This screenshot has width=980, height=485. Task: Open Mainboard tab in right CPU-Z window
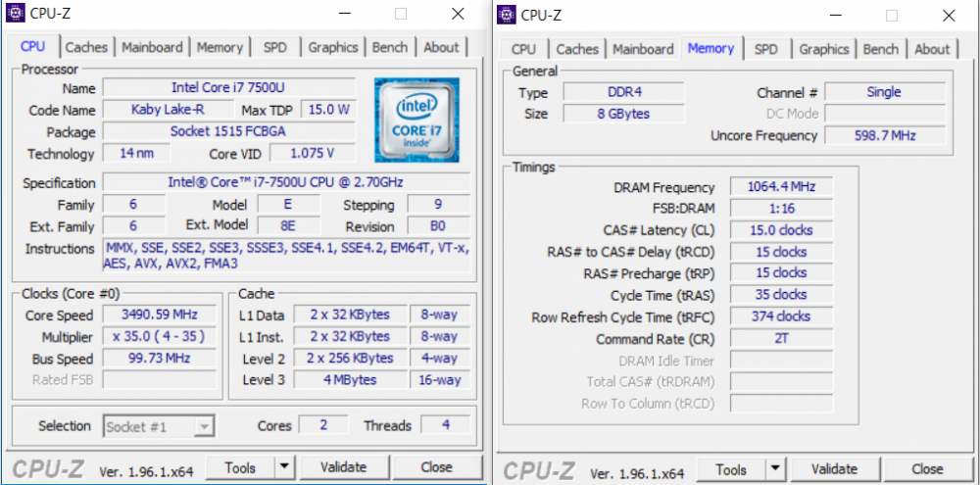(643, 49)
